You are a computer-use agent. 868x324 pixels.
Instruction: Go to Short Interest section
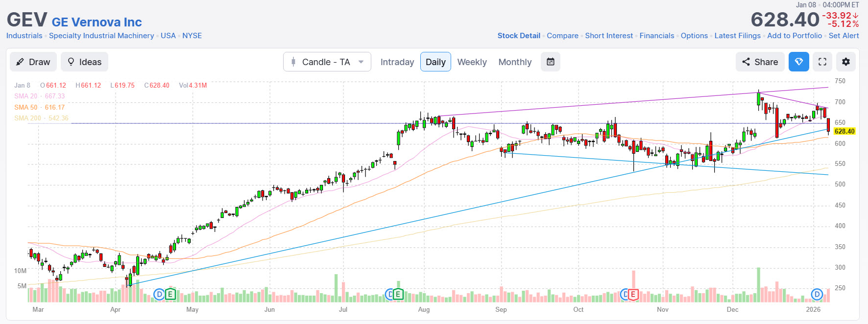(609, 36)
